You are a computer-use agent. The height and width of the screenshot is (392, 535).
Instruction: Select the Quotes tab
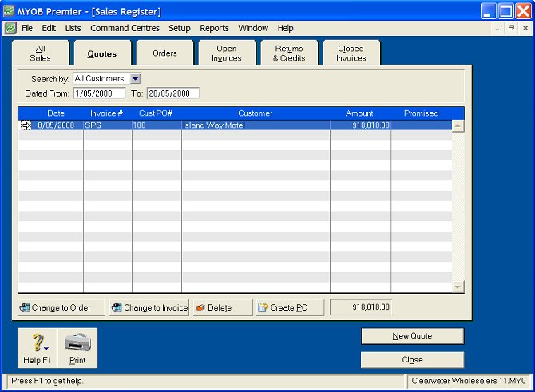[102, 53]
